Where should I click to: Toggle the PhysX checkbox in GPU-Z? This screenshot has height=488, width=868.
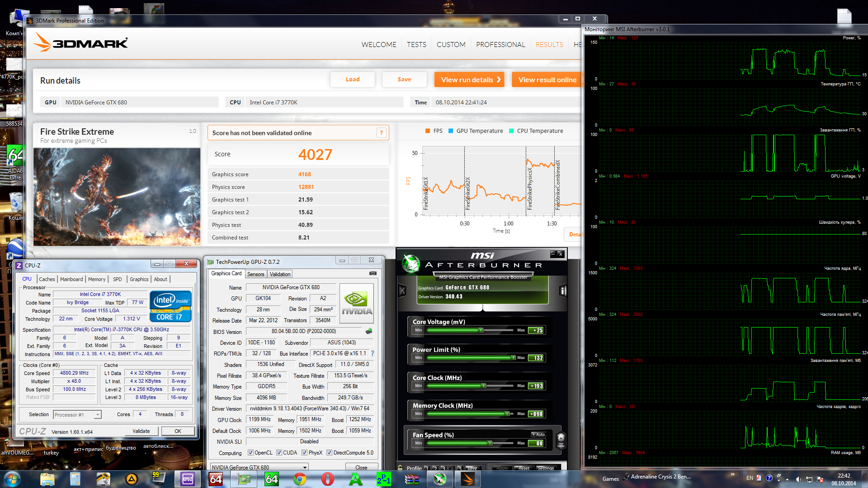pos(305,453)
